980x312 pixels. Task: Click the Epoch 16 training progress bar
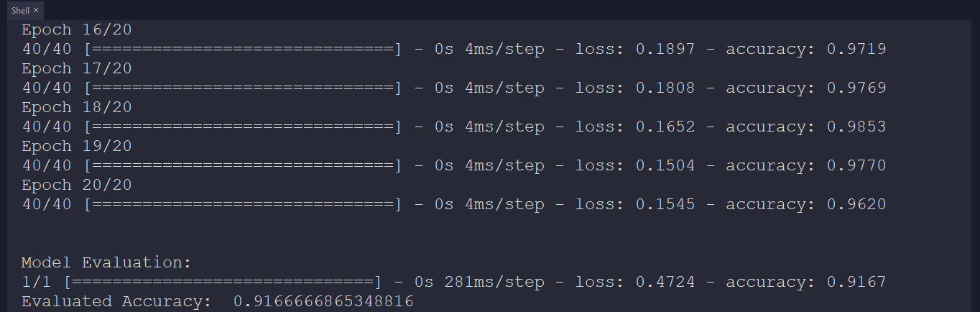click(242, 49)
